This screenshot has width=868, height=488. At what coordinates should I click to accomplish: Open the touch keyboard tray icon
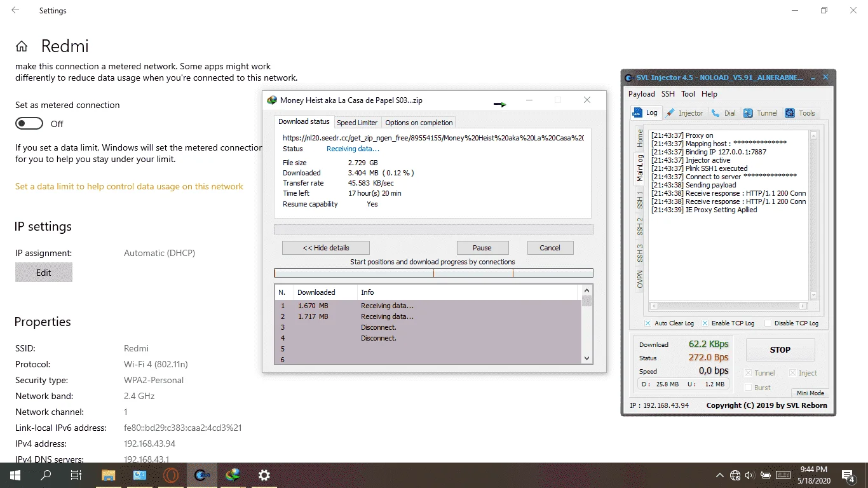[x=783, y=475]
